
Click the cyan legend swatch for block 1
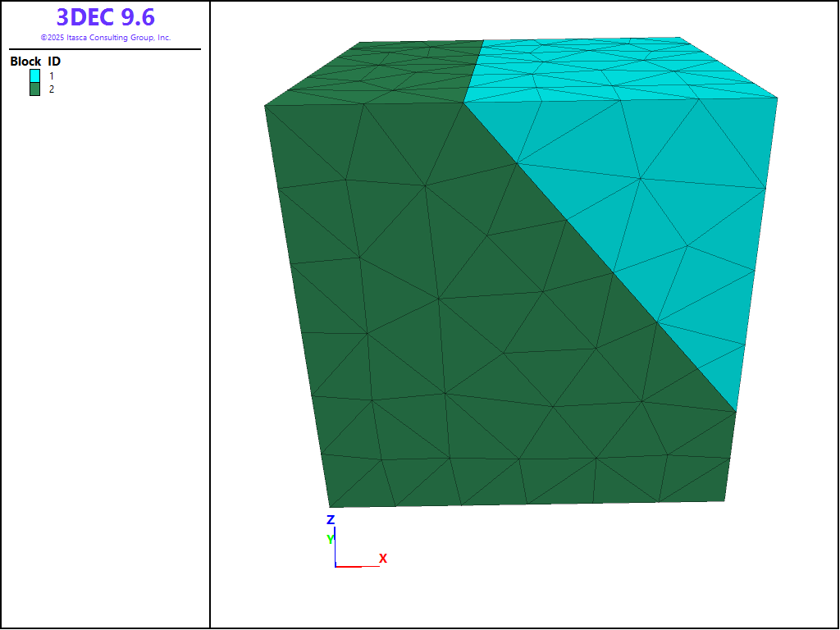click(35, 75)
